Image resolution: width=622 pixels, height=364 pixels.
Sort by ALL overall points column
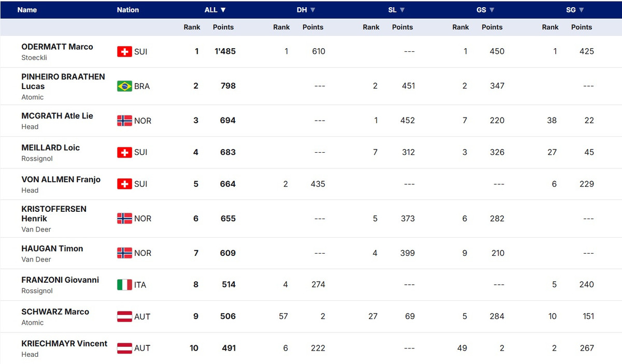pyautogui.click(x=215, y=10)
